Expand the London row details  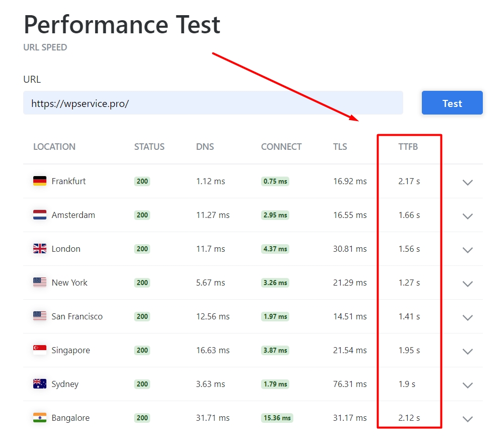click(467, 250)
